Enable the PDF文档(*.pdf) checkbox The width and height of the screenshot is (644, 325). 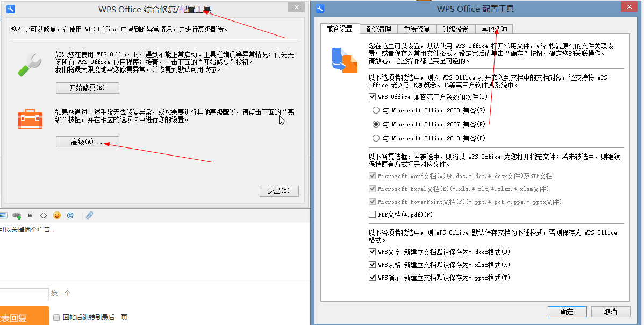coord(372,215)
